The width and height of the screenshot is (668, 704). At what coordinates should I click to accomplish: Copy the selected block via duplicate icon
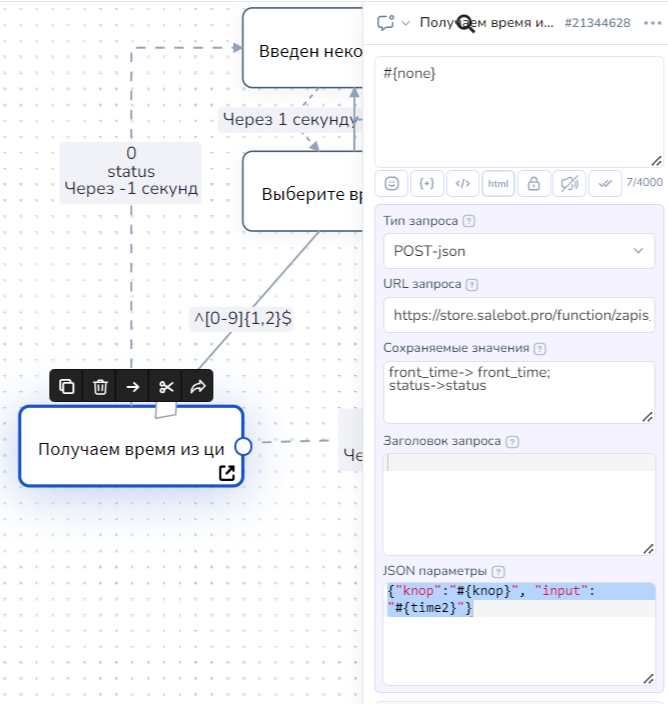click(x=67, y=386)
